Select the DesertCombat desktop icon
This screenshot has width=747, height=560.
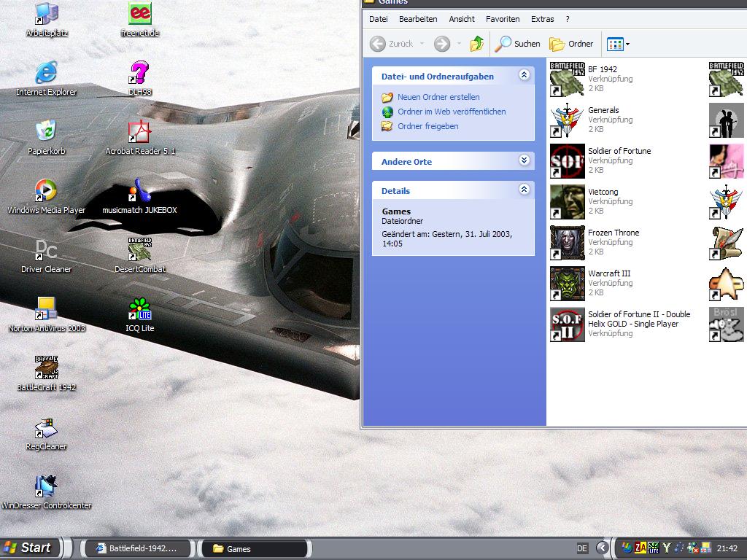[x=139, y=250]
